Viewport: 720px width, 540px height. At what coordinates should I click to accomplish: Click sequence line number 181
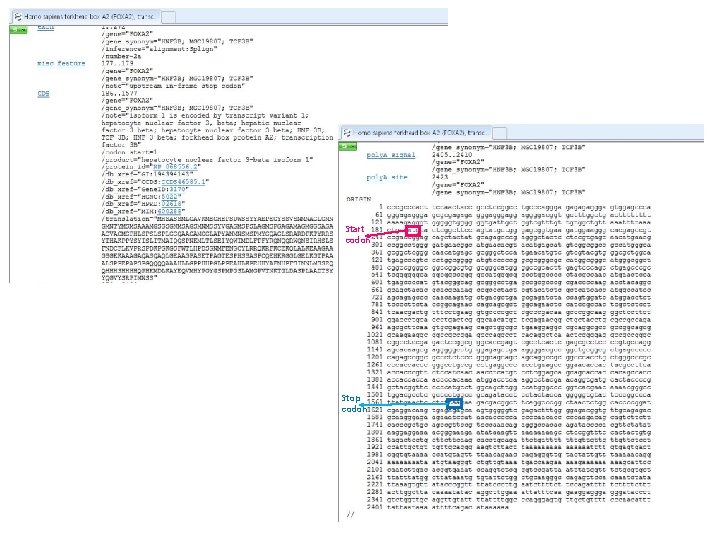(377, 230)
